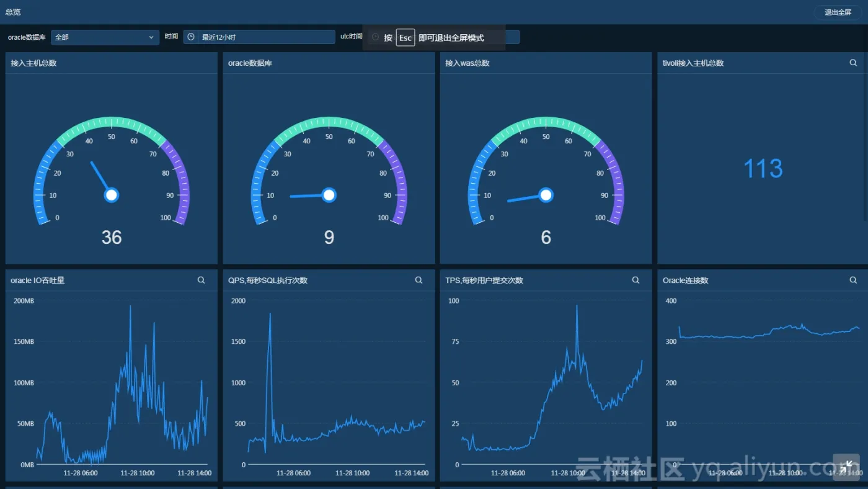Click the gauge value 6
The image size is (868, 489).
tap(546, 237)
